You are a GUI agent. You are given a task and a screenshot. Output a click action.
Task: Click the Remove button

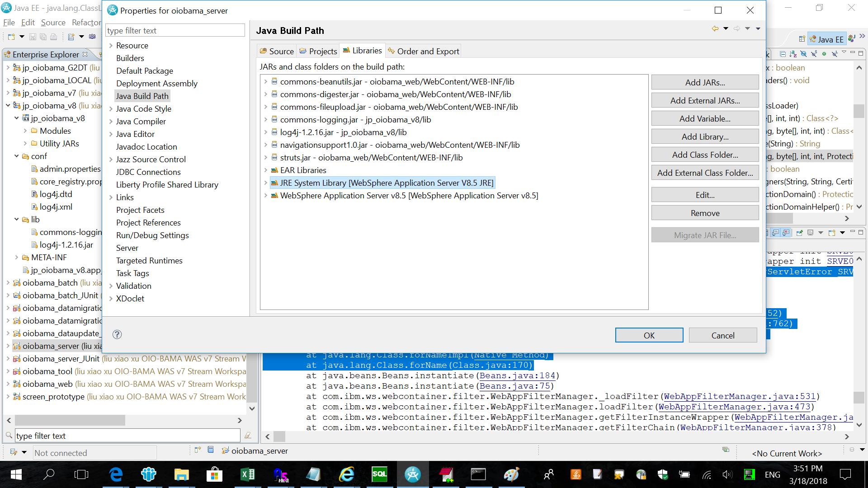[x=705, y=213]
